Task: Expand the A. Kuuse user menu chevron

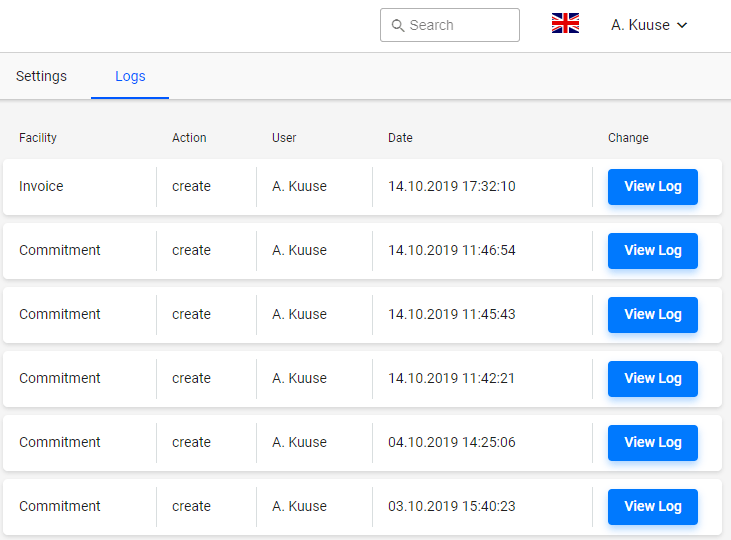Action: pos(682,25)
